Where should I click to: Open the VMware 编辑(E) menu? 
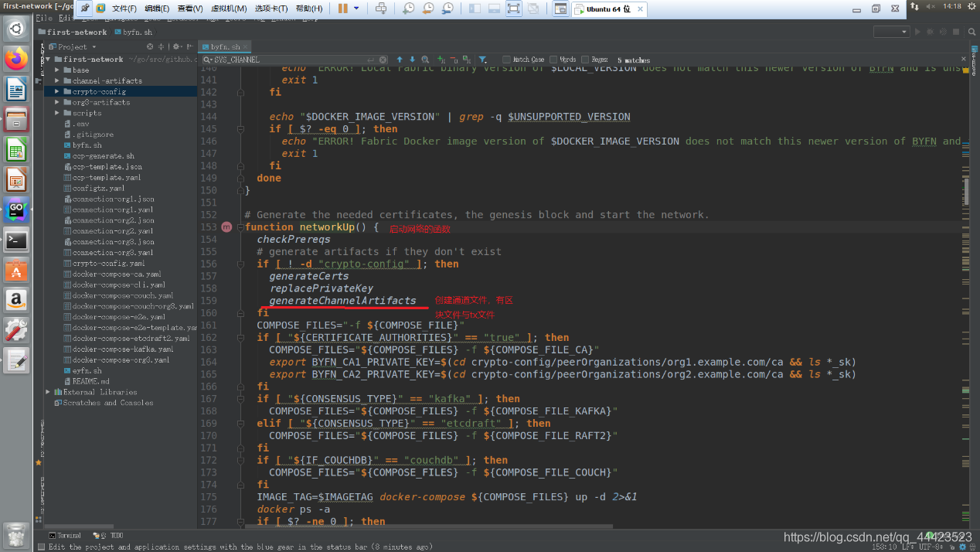(157, 9)
